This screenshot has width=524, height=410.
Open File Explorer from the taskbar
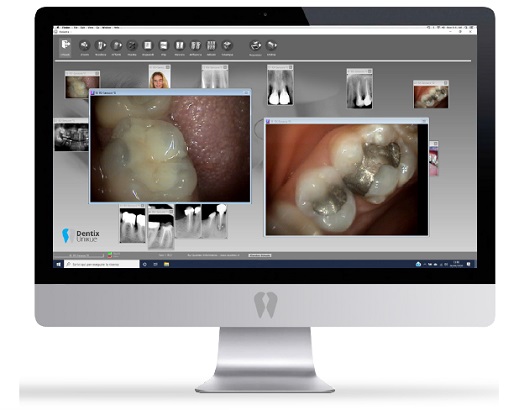(166, 264)
